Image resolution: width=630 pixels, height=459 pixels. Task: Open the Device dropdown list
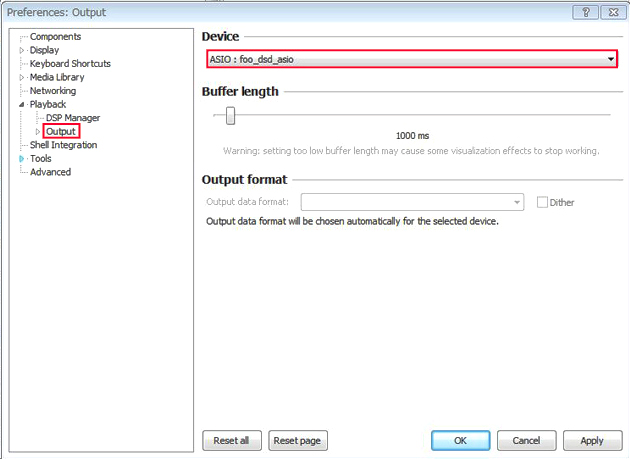click(x=610, y=60)
